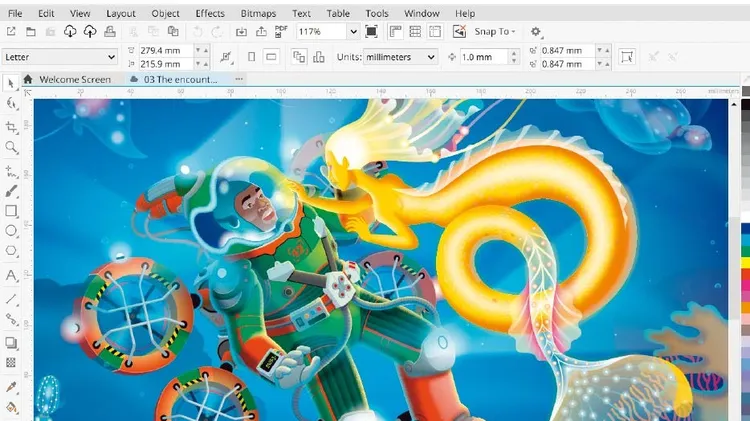Toggle Treat All Objects as Filled

coord(627,57)
